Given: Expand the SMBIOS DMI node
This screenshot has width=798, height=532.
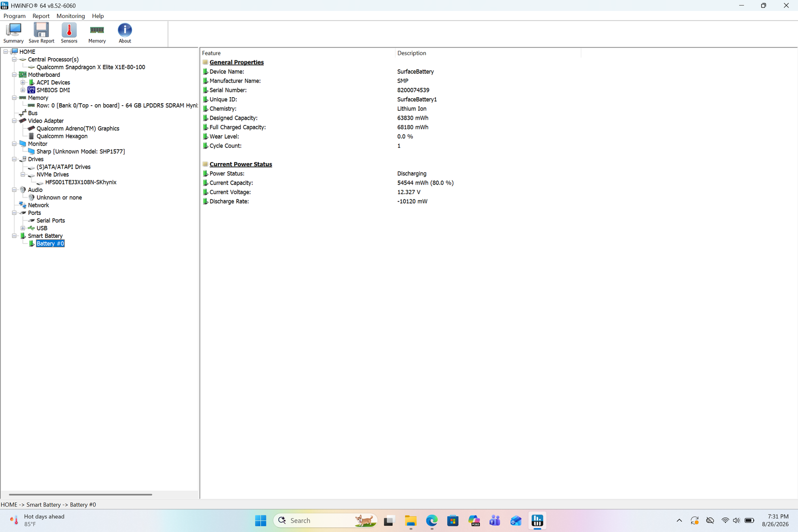Looking at the screenshot, I should pyautogui.click(x=23, y=90).
